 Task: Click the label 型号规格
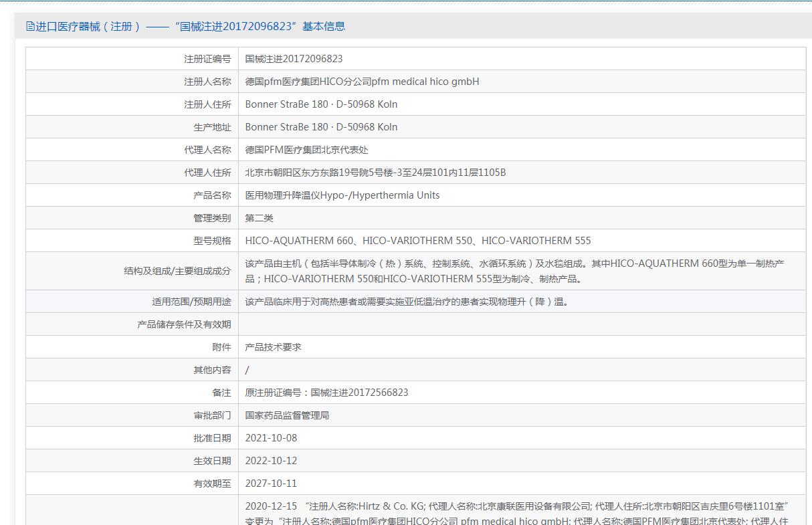click(x=212, y=241)
